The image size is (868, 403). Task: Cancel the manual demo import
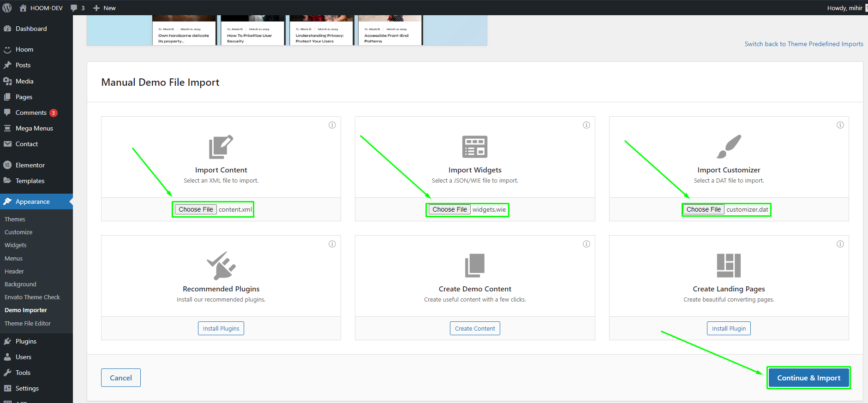tap(121, 378)
